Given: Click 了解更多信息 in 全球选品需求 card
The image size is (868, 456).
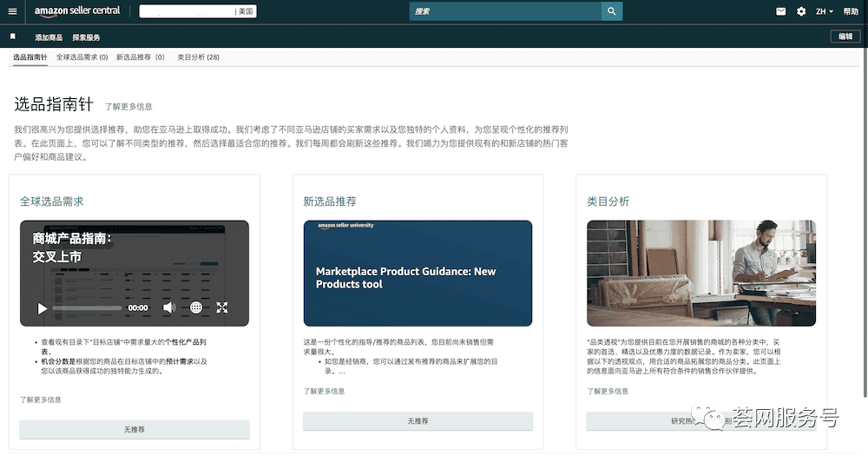Looking at the screenshot, I should (41, 400).
